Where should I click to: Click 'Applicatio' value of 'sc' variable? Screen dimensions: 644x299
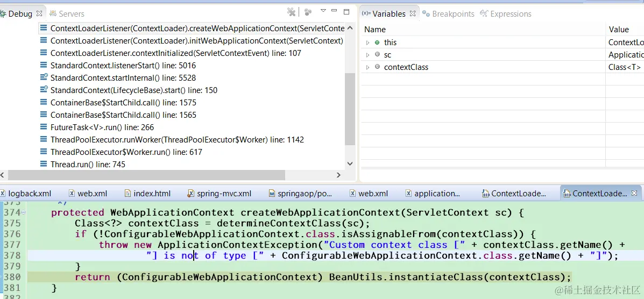pyautogui.click(x=626, y=55)
